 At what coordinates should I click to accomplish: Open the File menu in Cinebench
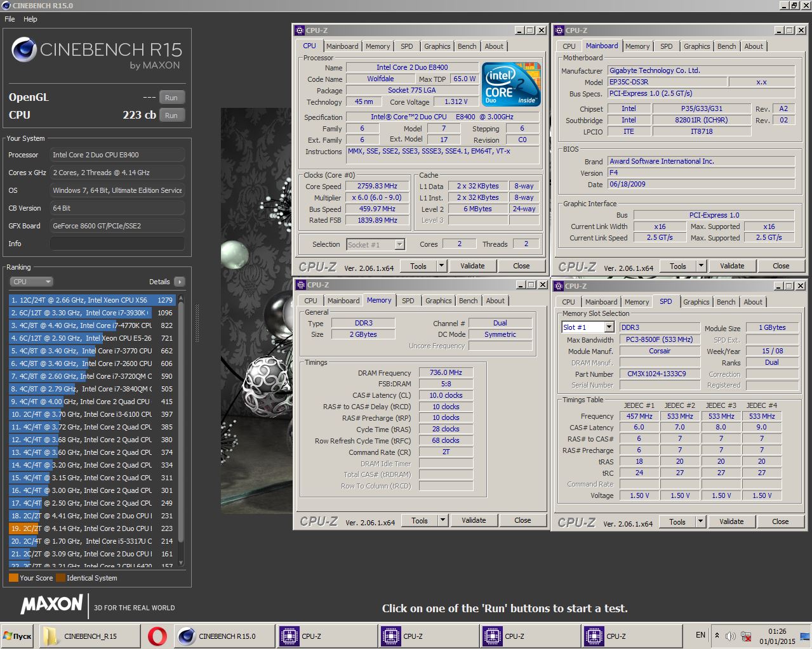coord(10,19)
